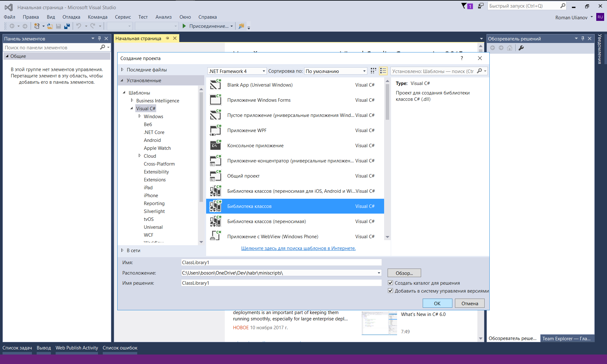Select the iPhone tree item
This screenshot has width=607, height=364.
click(151, 195)
